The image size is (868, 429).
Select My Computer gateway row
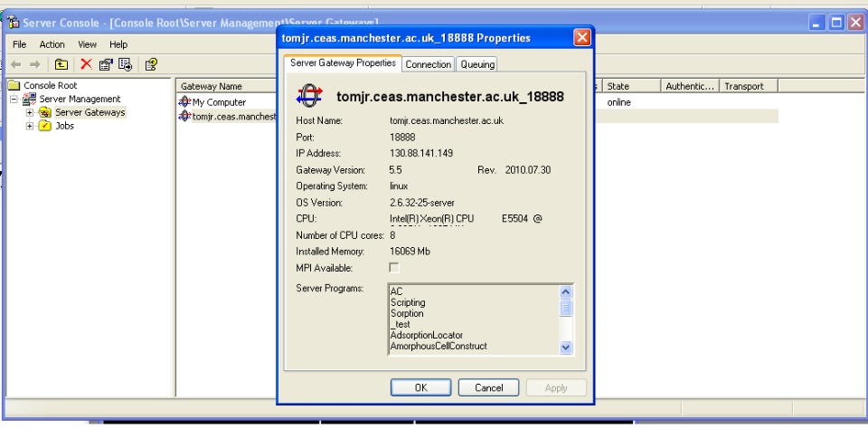219,102
